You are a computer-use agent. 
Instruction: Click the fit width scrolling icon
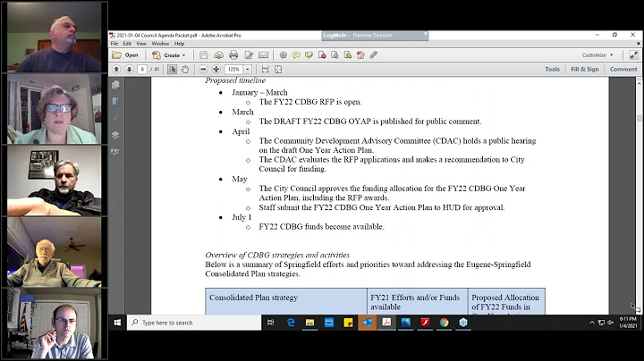266,70
